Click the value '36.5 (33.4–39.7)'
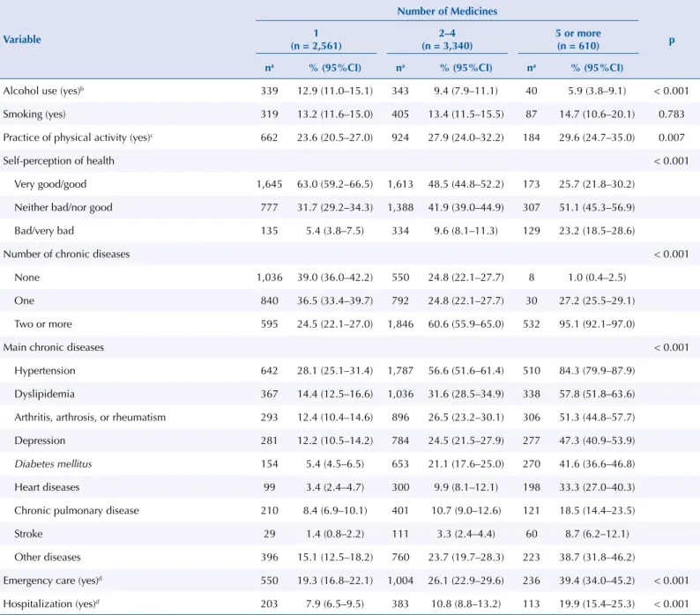Viewport: 700px width, 615px height. point(335,300)
